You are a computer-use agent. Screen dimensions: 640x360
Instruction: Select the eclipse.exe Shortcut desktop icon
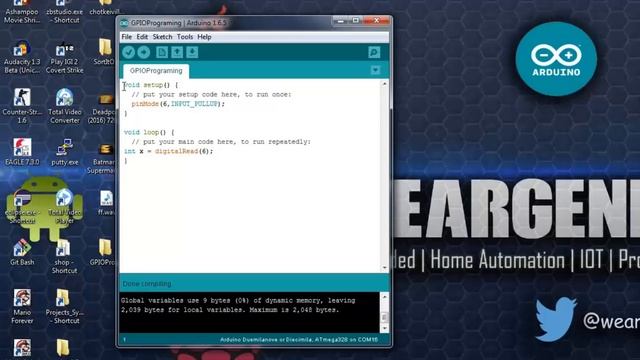coord(22,207)
